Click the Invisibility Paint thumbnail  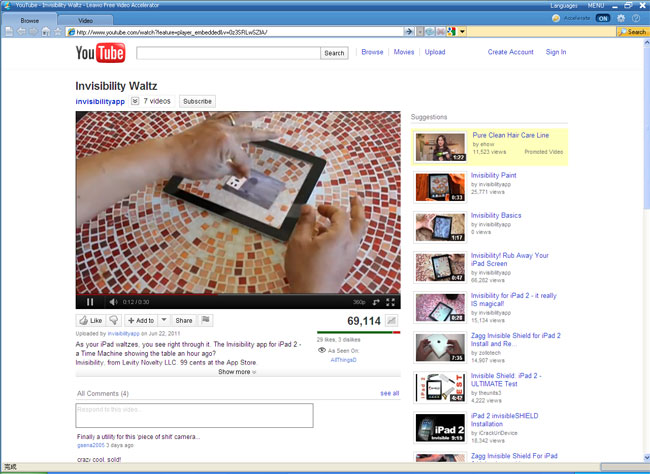point(440,187)
